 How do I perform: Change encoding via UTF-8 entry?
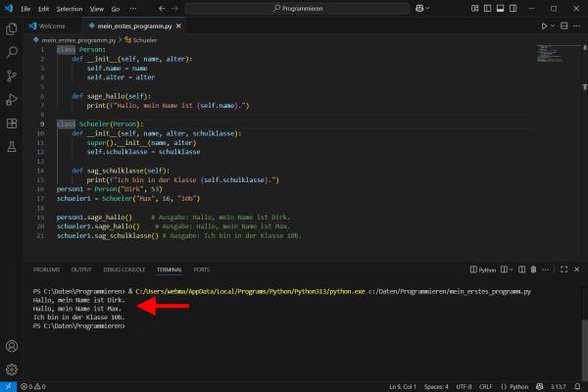pyautogui.click(x=464, y=387)
